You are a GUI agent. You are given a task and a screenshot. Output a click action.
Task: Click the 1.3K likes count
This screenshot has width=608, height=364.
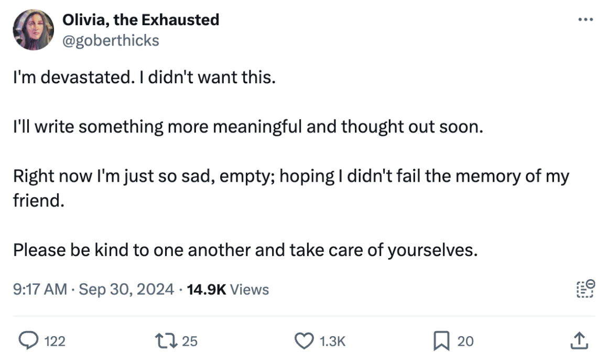(332, 341)
